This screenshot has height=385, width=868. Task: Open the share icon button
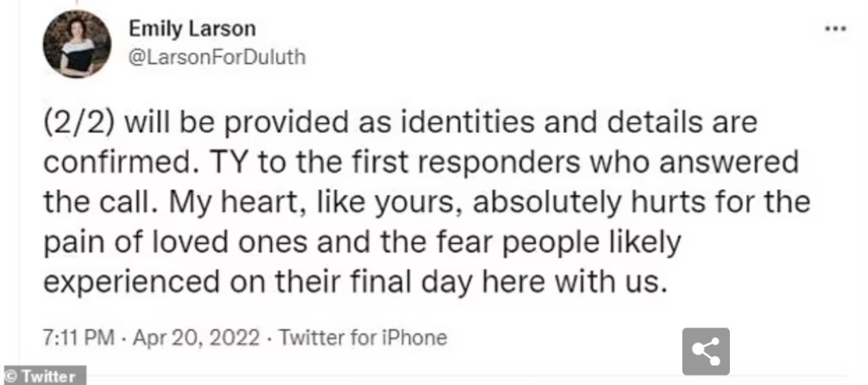coord(705,351)
